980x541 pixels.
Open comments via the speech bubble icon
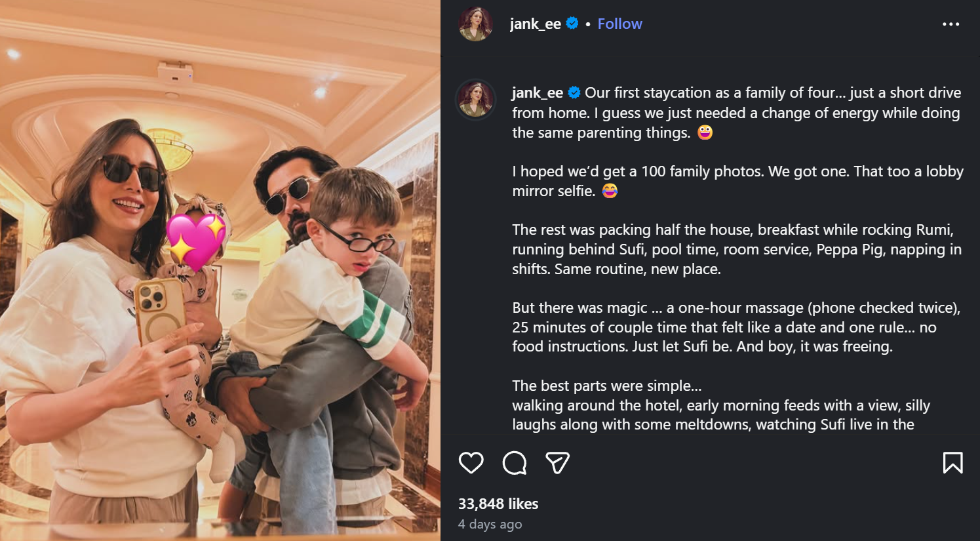point(515,463)
